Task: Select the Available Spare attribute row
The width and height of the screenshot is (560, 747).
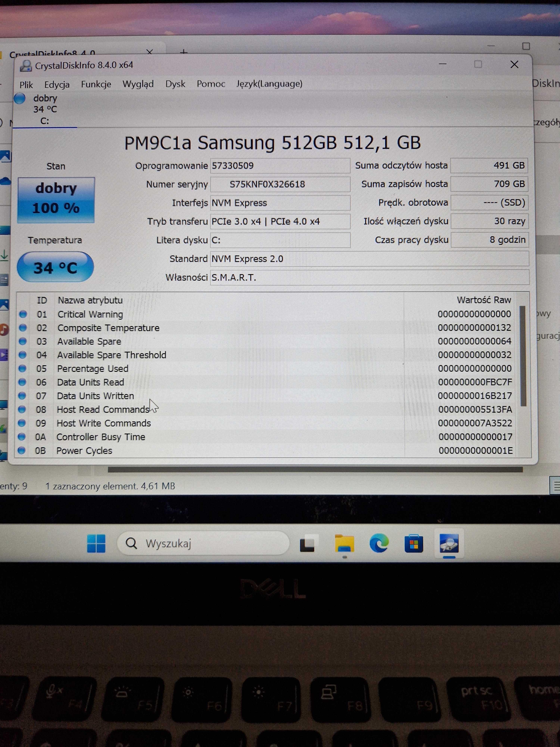Action: [x=267, y=341]
